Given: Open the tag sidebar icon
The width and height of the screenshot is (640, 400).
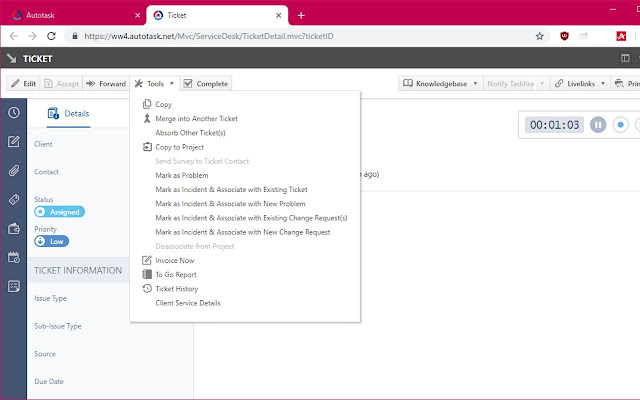Looking at the screenshot, I should pyautogui.click(x=14, y=200).
